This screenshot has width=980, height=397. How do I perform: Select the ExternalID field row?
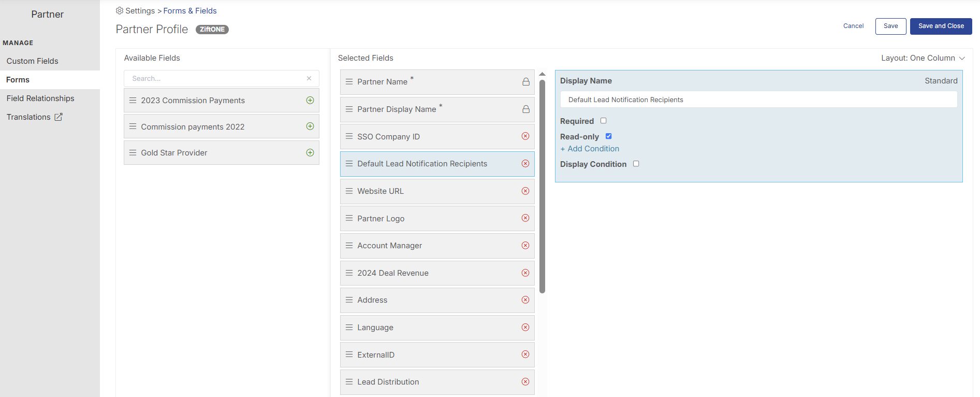pos(437,355)
